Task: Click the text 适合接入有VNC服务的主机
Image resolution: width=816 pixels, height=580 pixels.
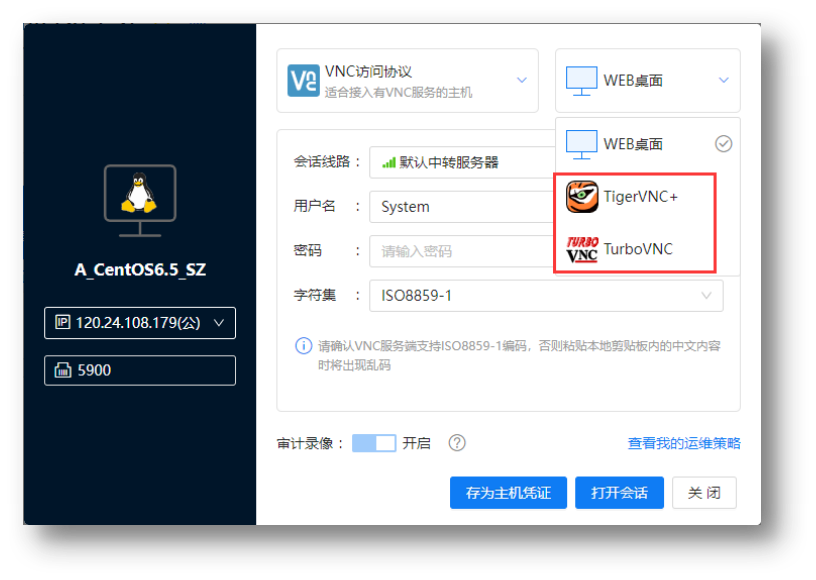Action: tap(399, 93)
